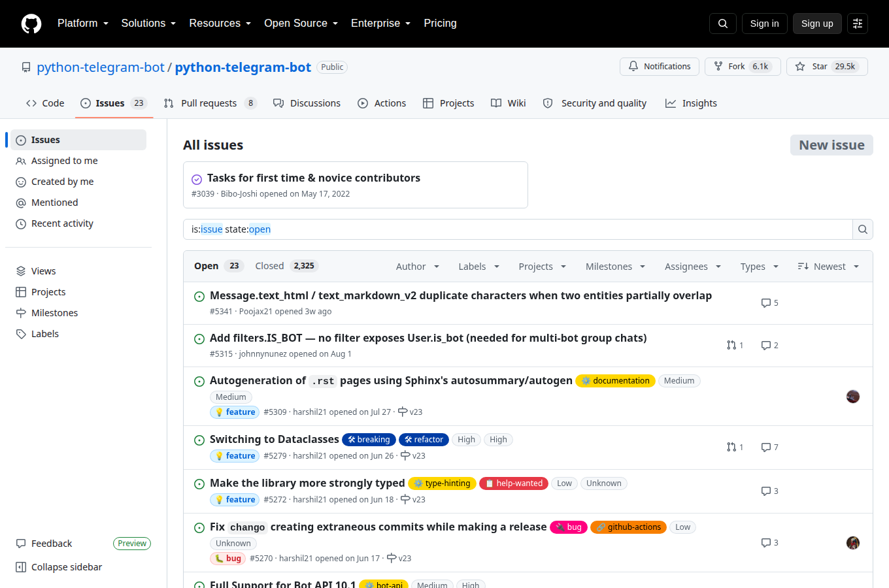Click the Notifications bell button
Screen dimensions: 889x588
pos(660,67)
